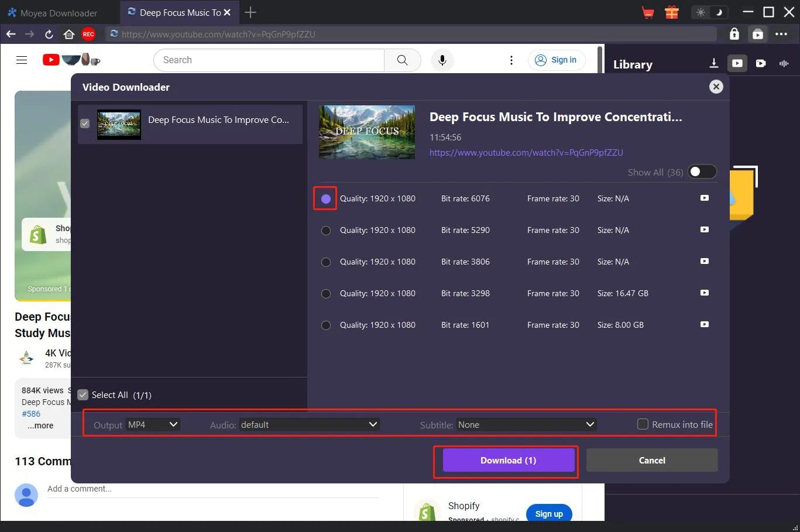Enable the Remux into file checkbox
The height and width of the screenshot is (532, 800).
click(643, 424)
